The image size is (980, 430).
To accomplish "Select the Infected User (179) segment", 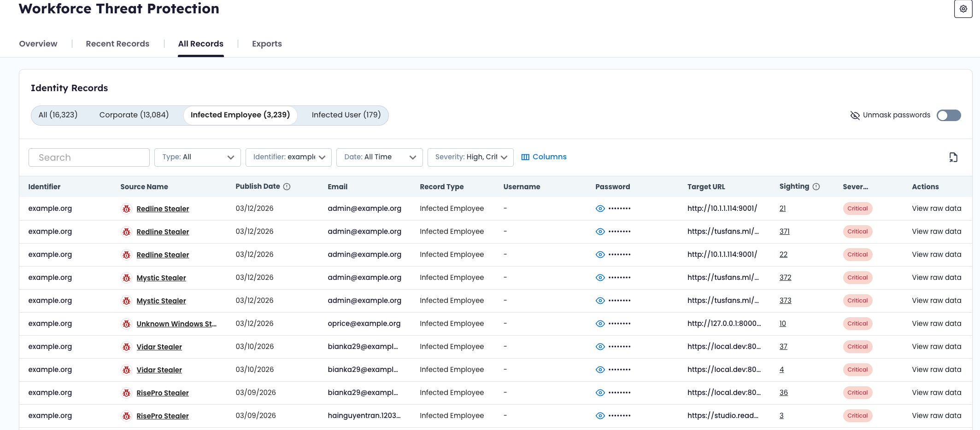I will (346, 115).
